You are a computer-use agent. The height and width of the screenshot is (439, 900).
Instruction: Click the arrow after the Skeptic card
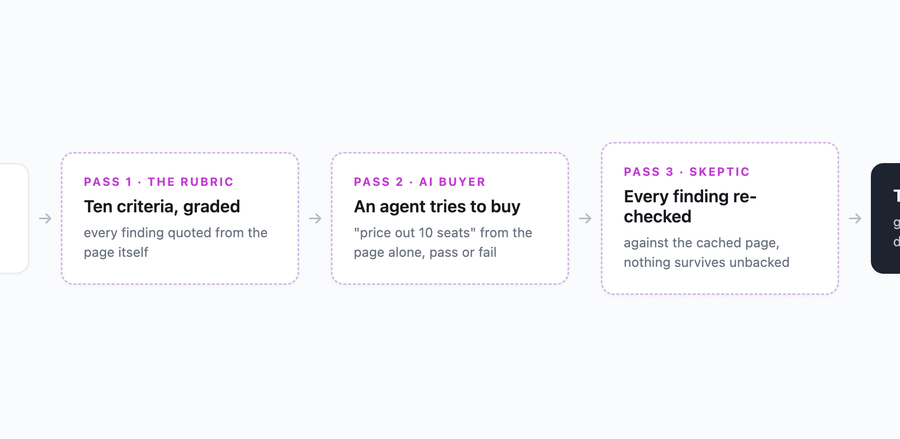click(855, 219)
